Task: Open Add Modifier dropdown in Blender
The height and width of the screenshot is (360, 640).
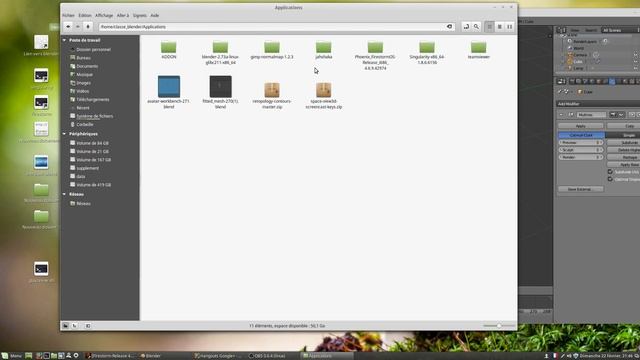Action: click(598, 104)
